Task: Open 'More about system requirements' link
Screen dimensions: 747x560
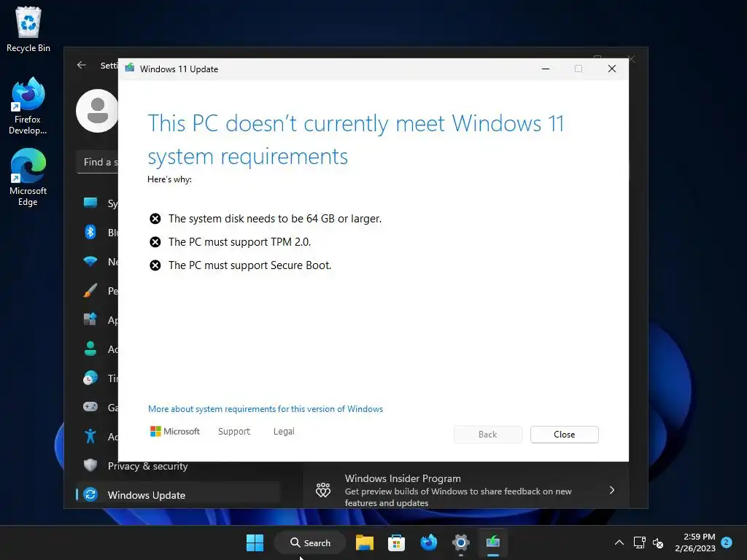Action: click(x=266, y=409)
